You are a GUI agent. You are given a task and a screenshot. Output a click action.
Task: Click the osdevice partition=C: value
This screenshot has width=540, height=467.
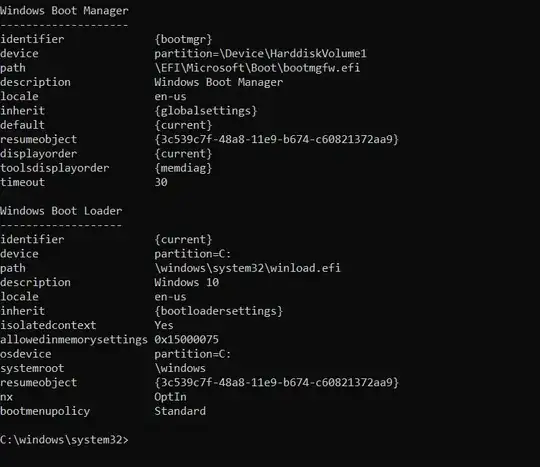pyautogui.click(x=193, y=354)
